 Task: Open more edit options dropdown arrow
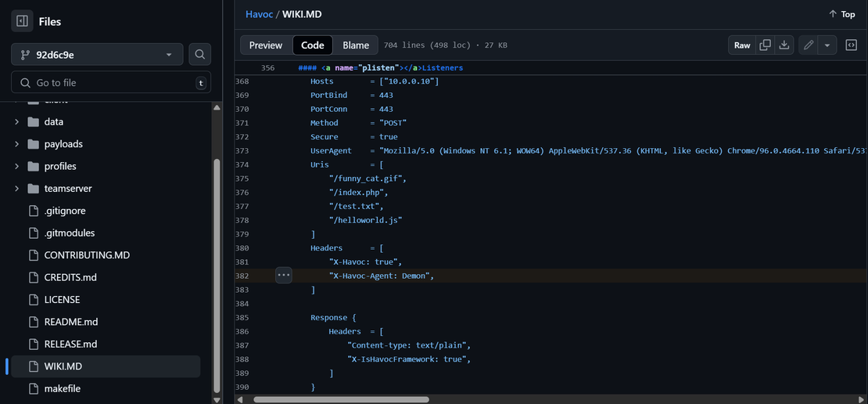(827, 45)
